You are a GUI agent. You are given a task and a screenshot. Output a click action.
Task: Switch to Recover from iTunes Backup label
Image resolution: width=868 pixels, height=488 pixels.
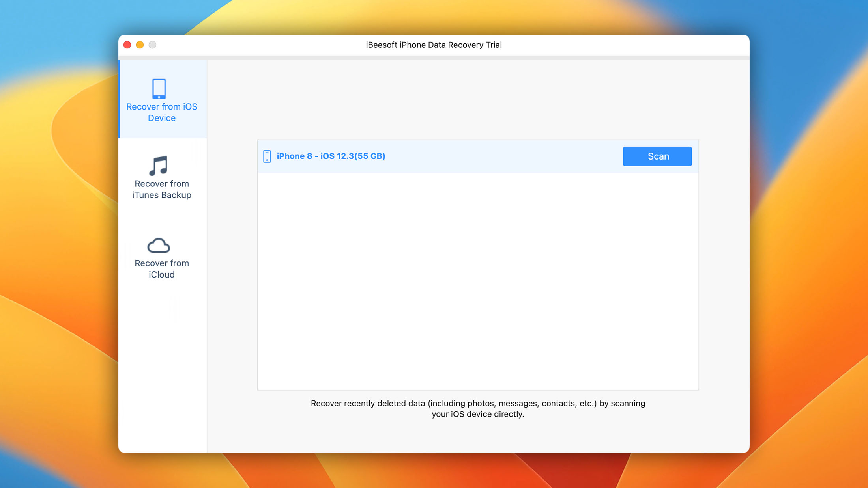(x=162, y=189)
